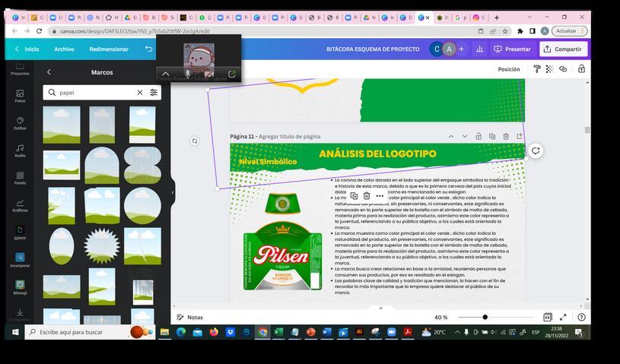Move Página 11 up
The image size is (620, 364).
tap(451, 136)
